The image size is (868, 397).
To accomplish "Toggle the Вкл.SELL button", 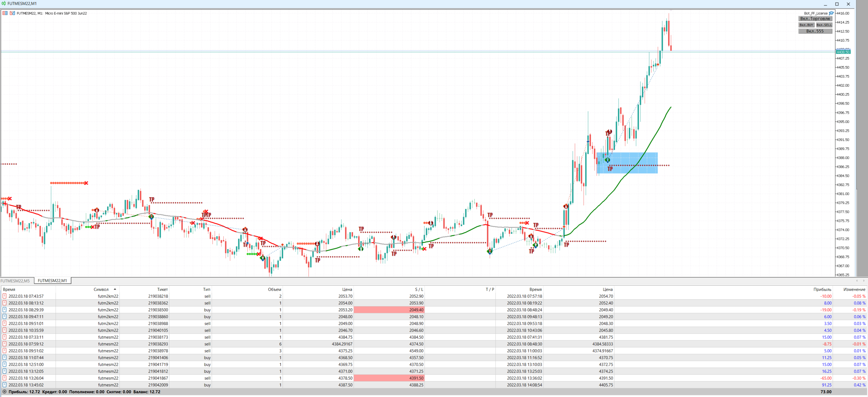I will [824, 25].
